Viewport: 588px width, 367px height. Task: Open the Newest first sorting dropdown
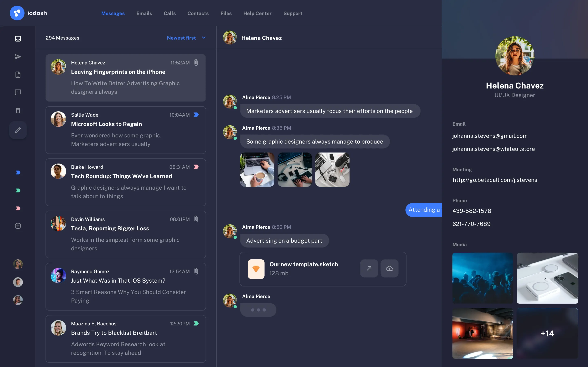pyautogui.click(x=186, y=38)
